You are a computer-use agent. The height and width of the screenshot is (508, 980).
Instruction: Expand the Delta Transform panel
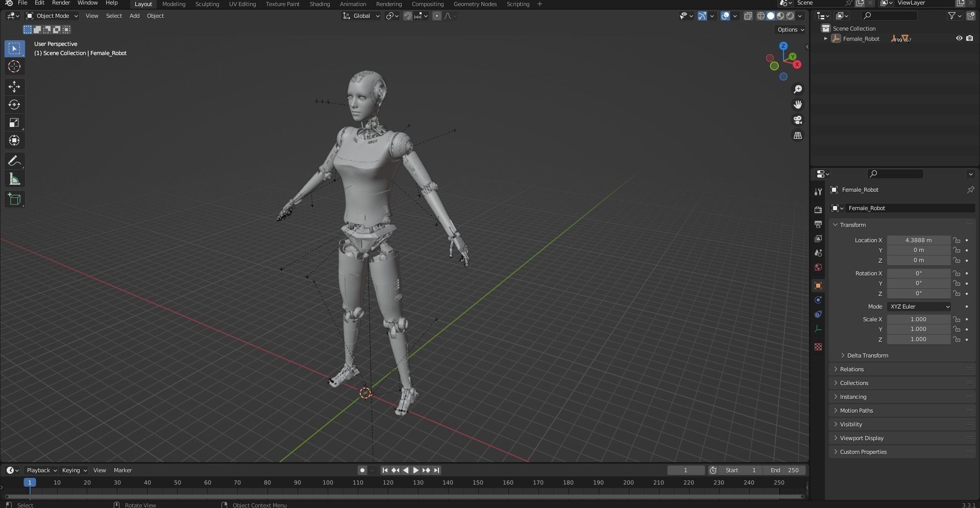click(x=867, y=355)
